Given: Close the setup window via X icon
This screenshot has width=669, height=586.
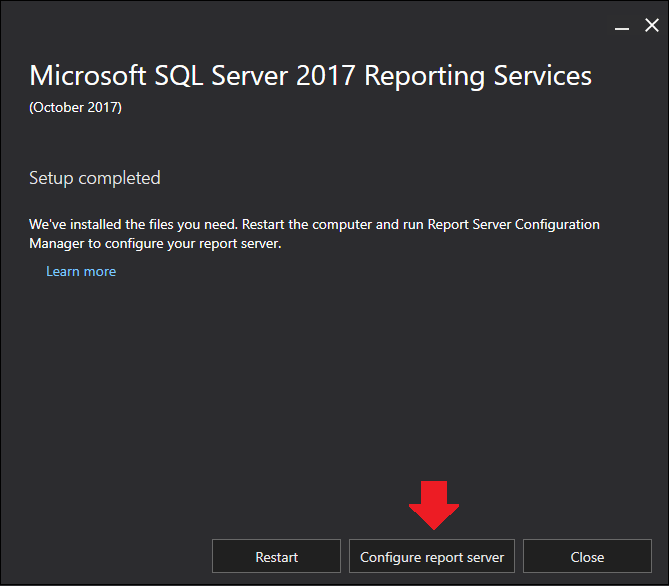Looking at the screenshot, I should point(652,25).
